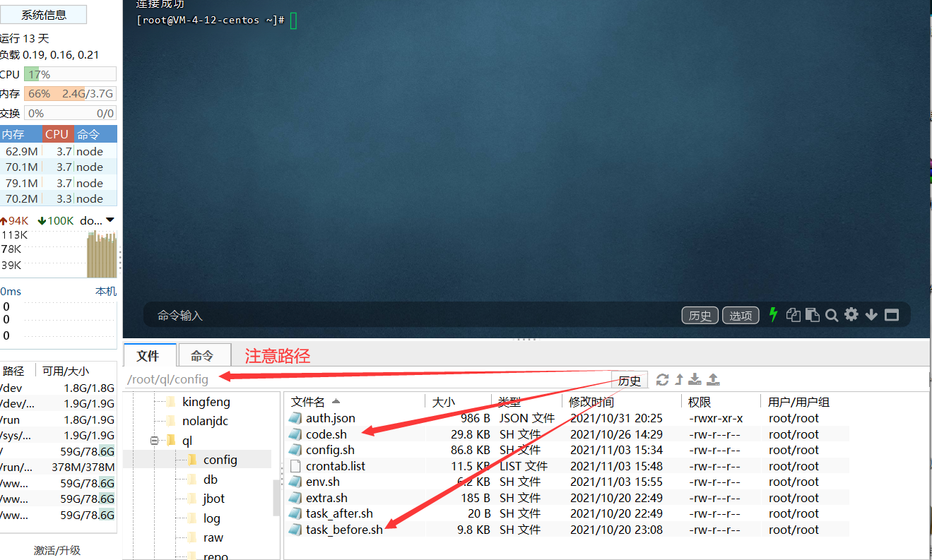
Task: Select the config.sh file
Action: click(x=330, y=450)
